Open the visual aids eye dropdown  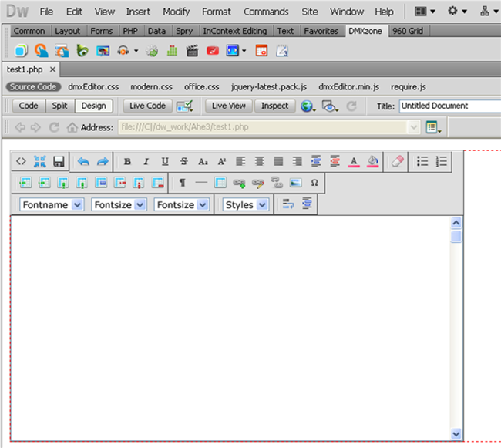click(330, 106)
